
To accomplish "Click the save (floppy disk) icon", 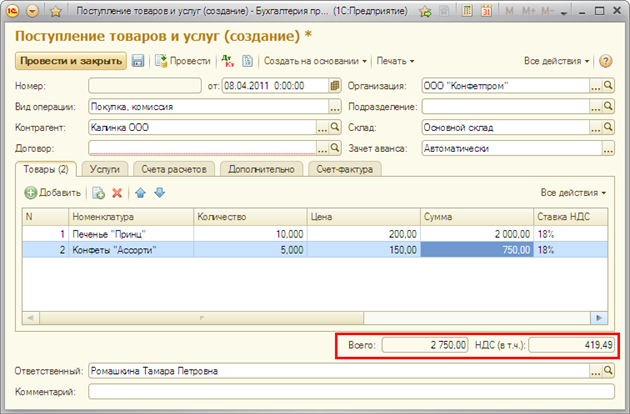I will point(138,61).
